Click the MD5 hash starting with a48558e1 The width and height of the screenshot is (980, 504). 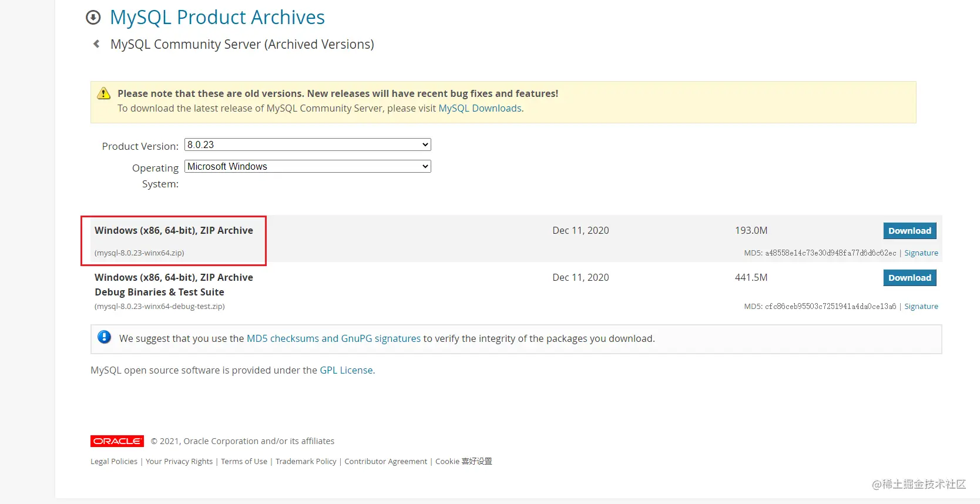pyautogui.click(x=831, y=253)
